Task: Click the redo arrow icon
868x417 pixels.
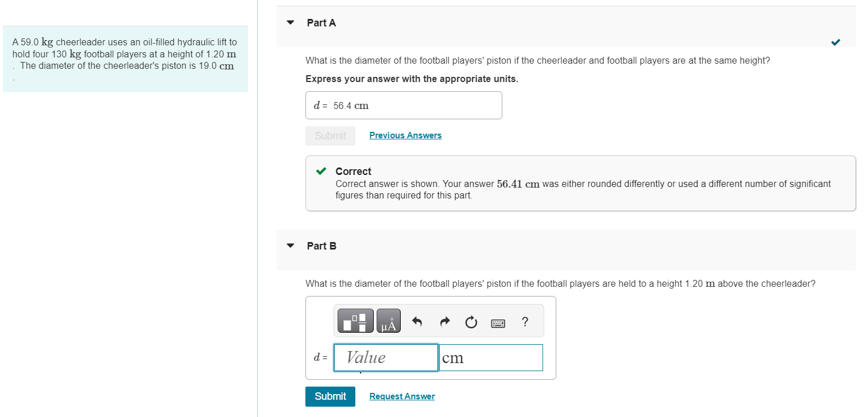Action: pyautogui.click(x=445, y=322)
